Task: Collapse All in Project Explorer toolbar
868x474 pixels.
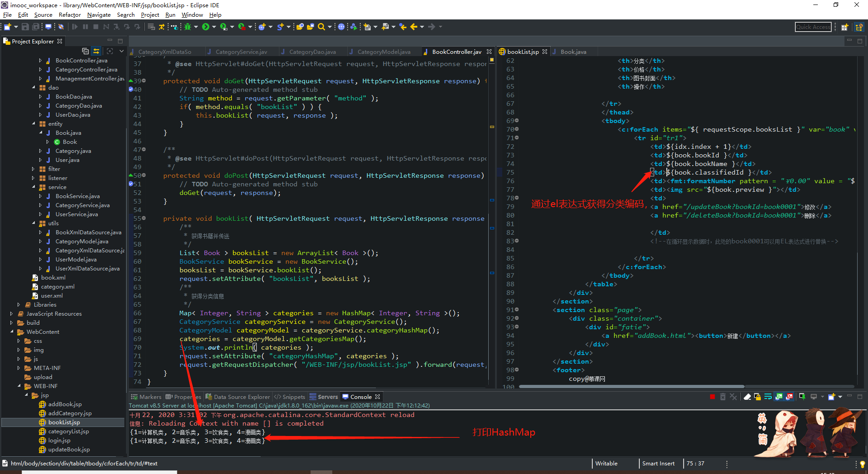Action: 85,51
